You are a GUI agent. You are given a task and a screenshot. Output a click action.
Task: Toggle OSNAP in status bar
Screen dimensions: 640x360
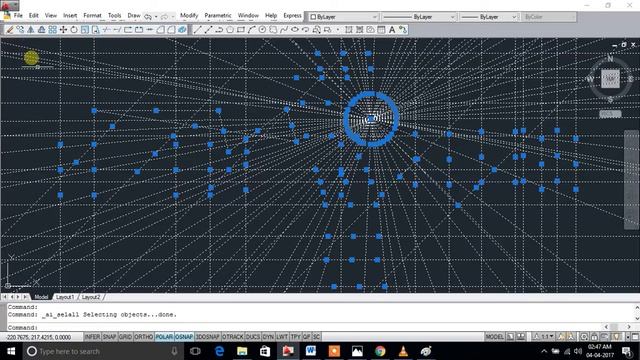coord(184,337)
